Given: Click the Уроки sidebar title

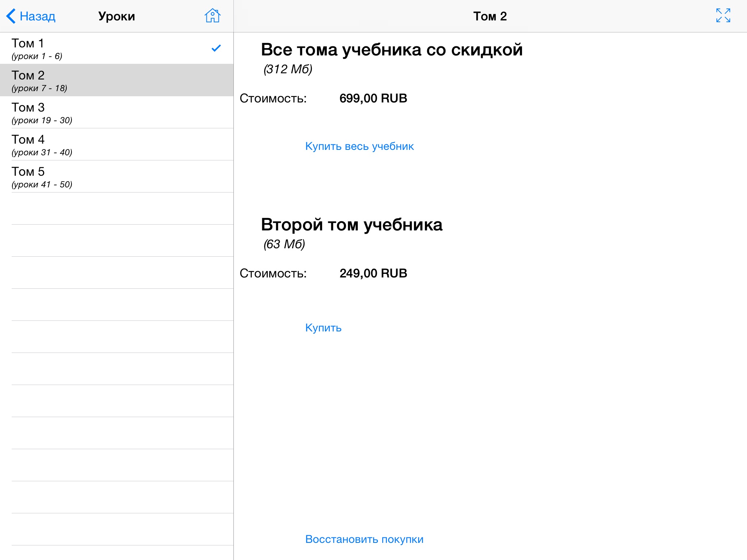Looking at the screenshot, I should 117,16.
